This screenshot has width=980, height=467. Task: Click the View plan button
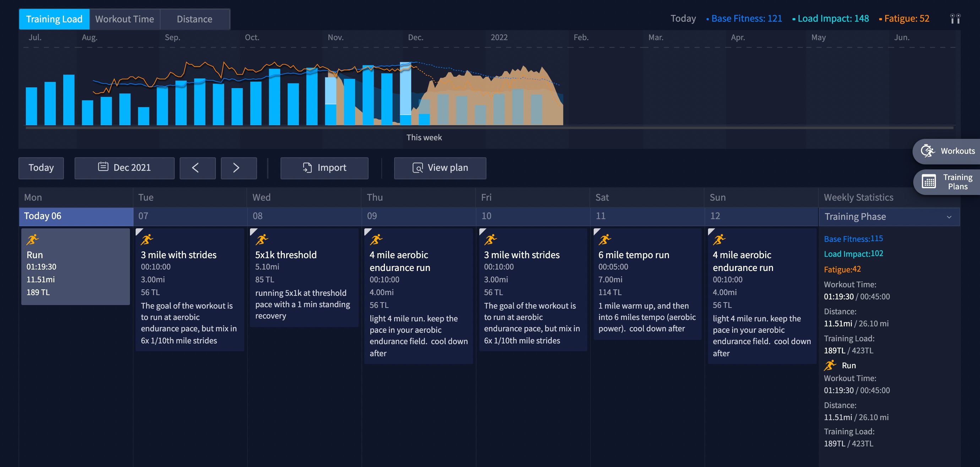click(x=440, y=168)
